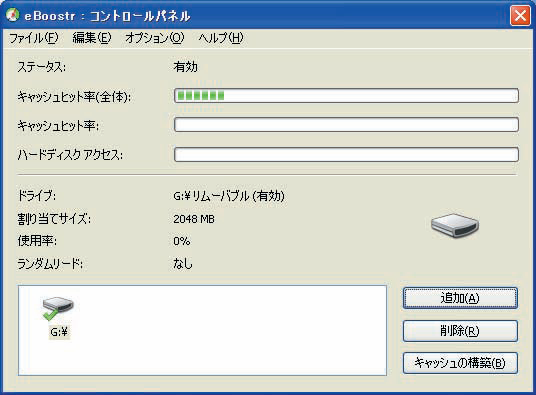Open the 編集(E) menu

(92, 38)
